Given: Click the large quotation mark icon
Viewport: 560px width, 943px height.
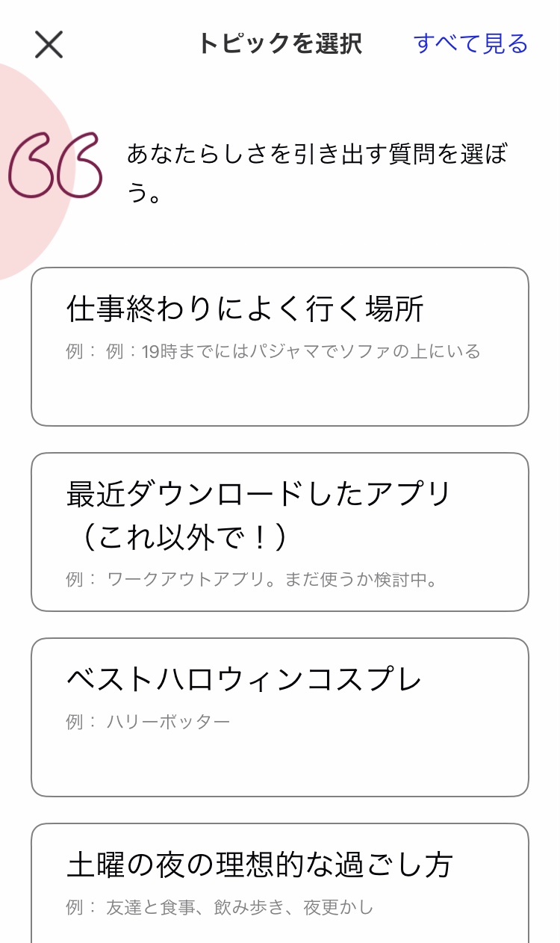Looking at the screenshot, I should [x=55, y=166].
